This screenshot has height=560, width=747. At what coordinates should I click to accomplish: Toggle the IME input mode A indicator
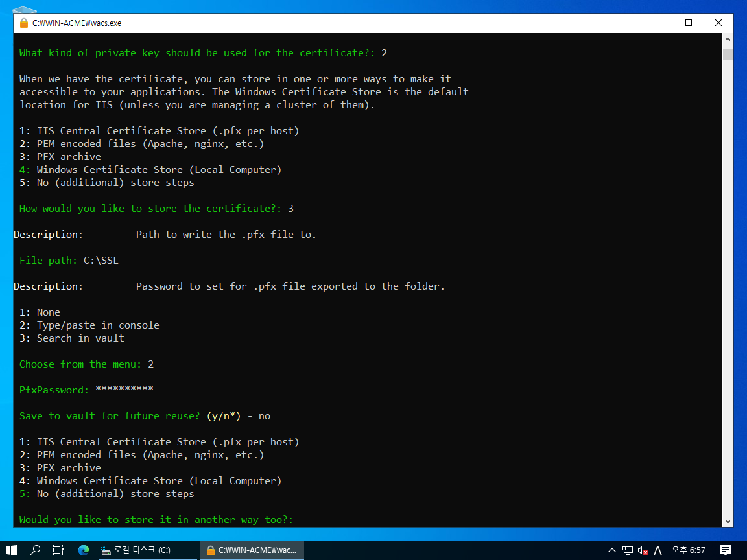pos(658,550)
